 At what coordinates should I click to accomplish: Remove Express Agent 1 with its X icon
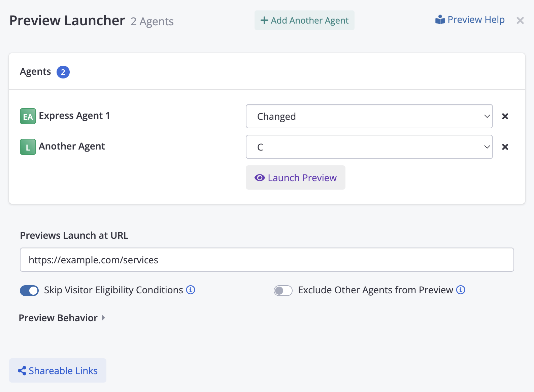pyautogui.click(x=505, y=117)
